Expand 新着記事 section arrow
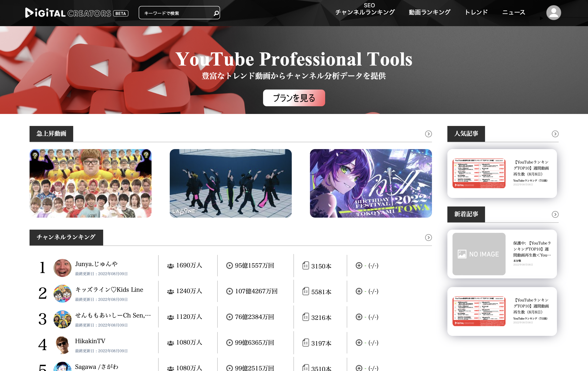Image resolution: width=588 pixels, height=371 pixels. [555, 214]
